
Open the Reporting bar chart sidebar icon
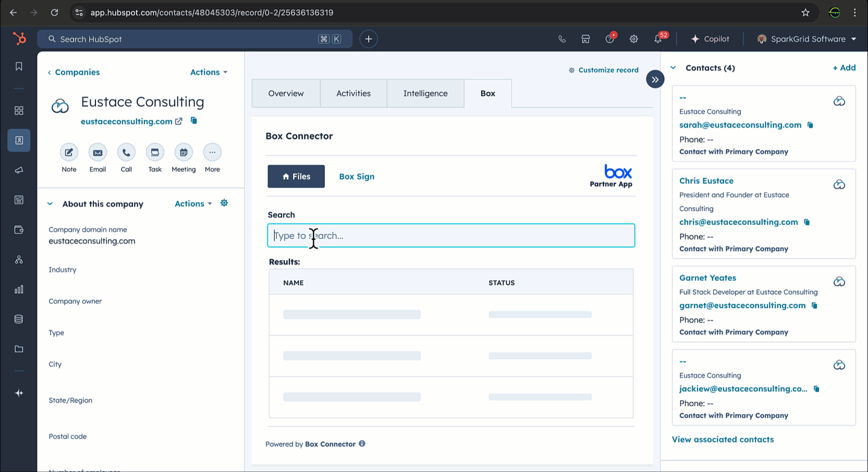point(19,289)
